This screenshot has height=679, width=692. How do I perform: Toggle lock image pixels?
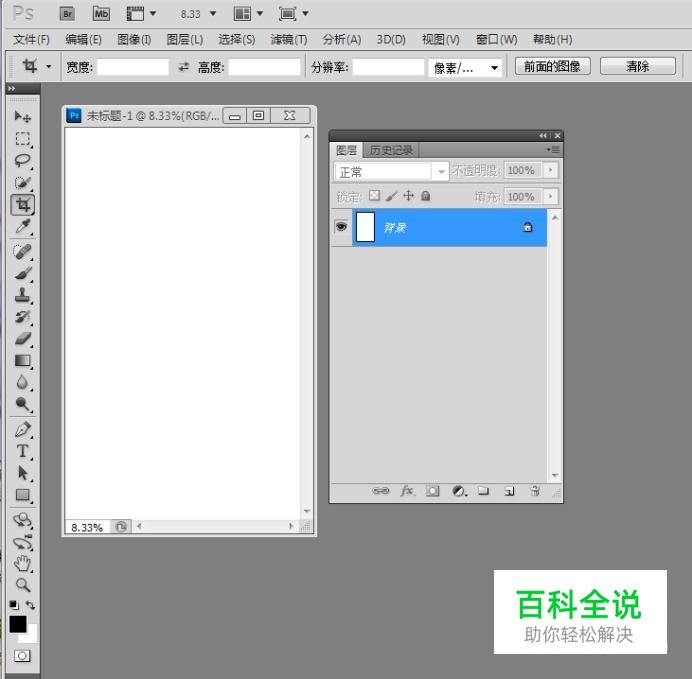click(391, 196)
